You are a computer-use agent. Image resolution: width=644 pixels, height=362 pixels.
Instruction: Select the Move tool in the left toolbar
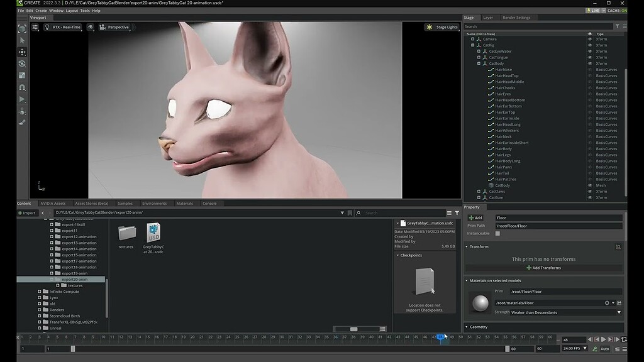pyautogui.click(x=23, y=53)
